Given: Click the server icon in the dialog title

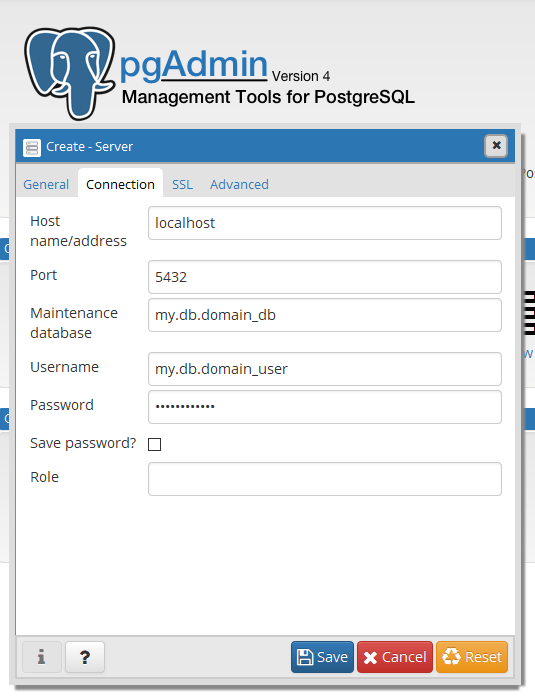Looking at the screenshot, I should [32, 147].
